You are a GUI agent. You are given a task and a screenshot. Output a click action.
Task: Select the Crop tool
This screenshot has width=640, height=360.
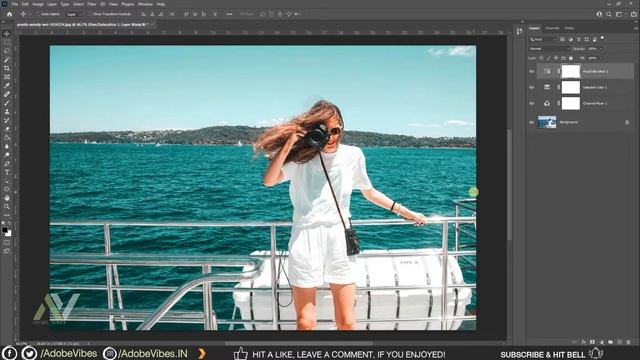click(x=7, y=68)
